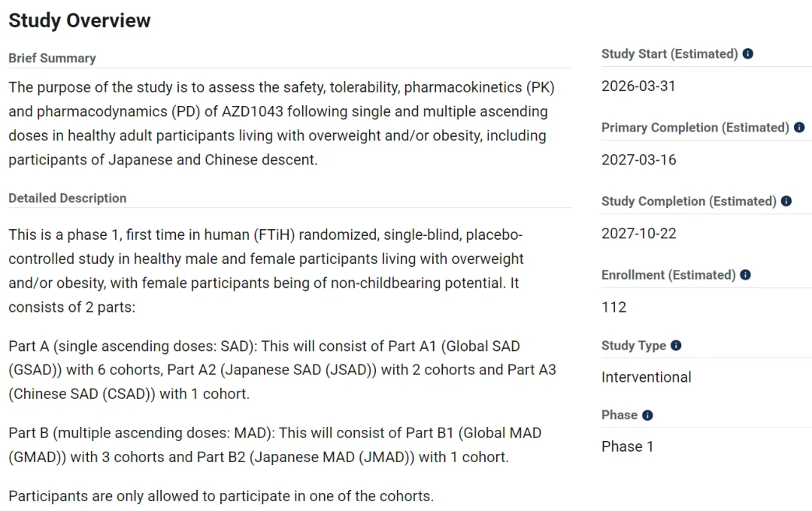Click the Study Type info icon
This screenshot has width=812, height=511.
click(676, 346)
